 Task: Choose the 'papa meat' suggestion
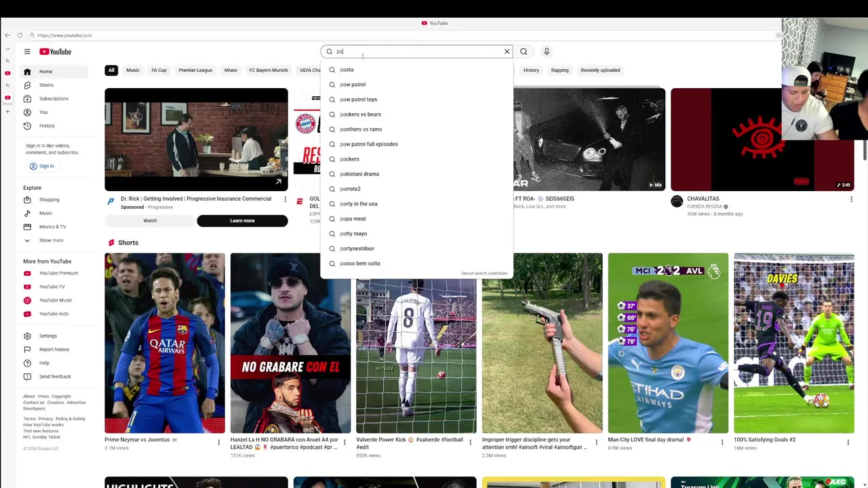(416, 218)
